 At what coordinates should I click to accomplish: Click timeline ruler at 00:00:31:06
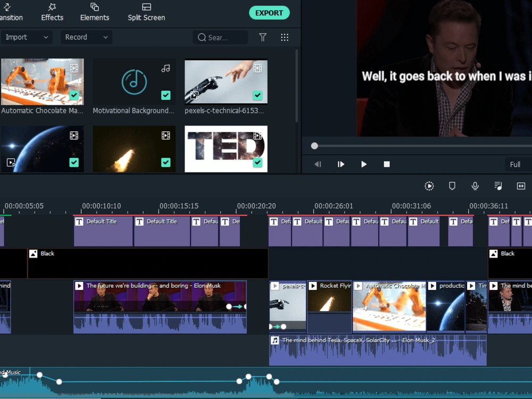(411, 206)
